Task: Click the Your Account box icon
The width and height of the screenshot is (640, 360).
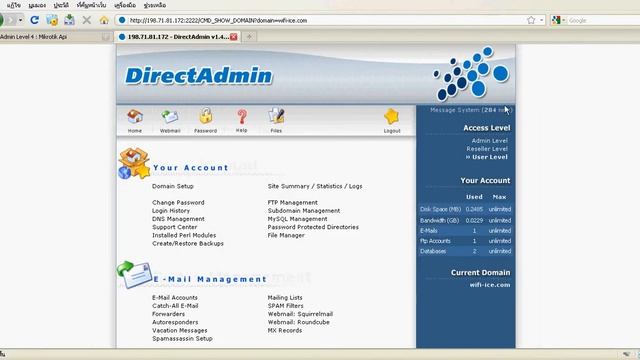Action: click(134, 163)
